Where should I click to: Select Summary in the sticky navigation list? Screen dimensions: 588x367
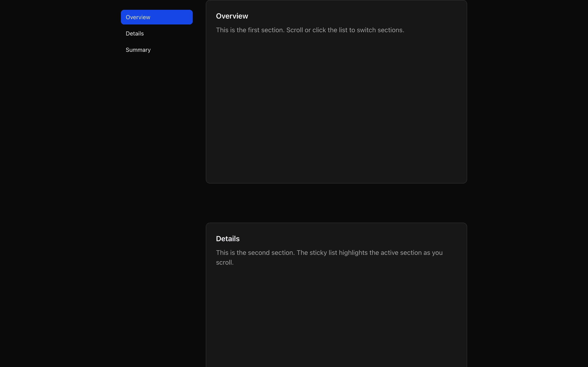tap(138, 50)
